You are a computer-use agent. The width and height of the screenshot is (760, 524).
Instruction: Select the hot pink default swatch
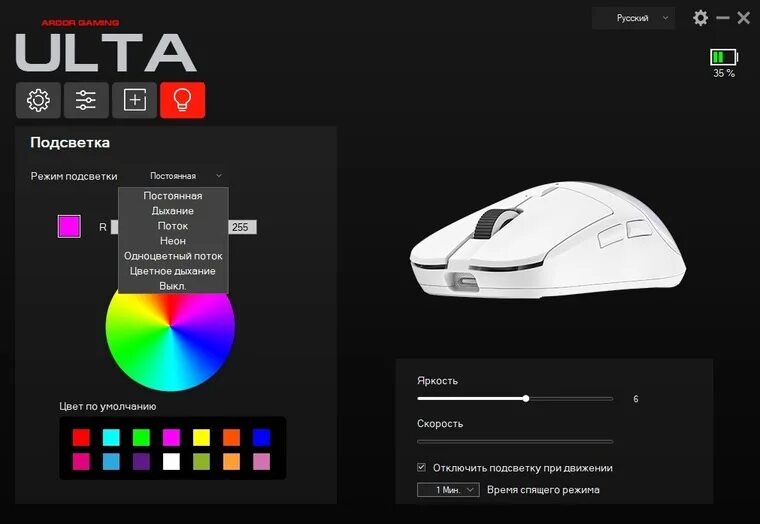click(81, 461)
